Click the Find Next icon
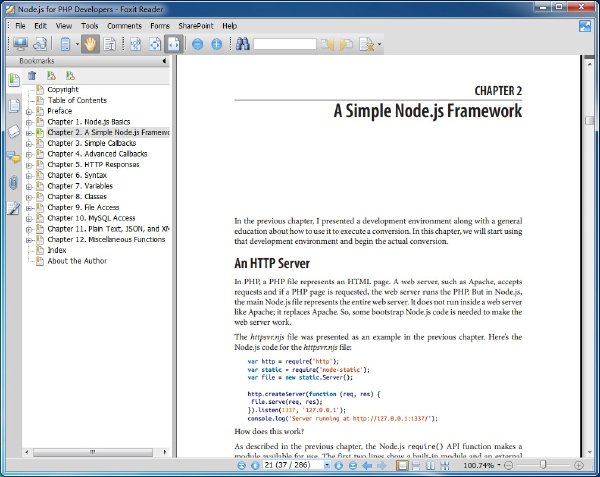 point(346,44)
